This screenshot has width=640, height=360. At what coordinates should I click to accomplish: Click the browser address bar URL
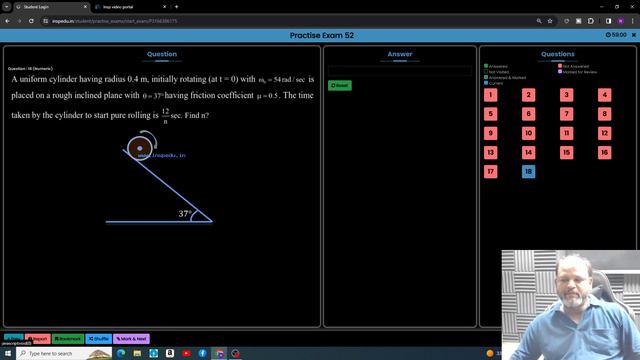[115, 21]
